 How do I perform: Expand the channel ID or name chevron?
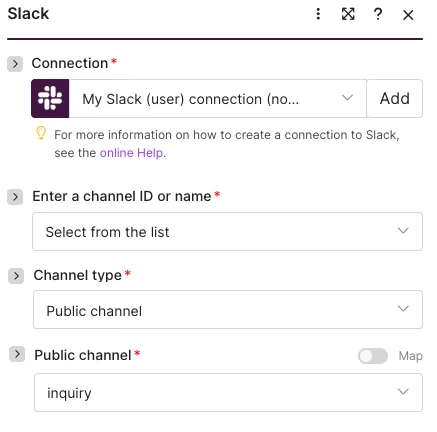click(x=15, y=197)
